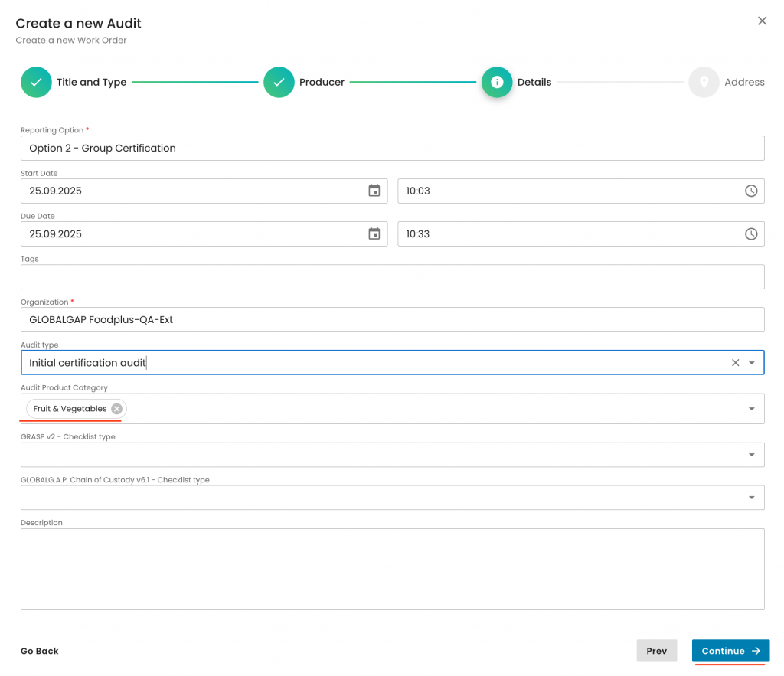Open GRASP v2 Checklist type dropdown

coord(752,455)
